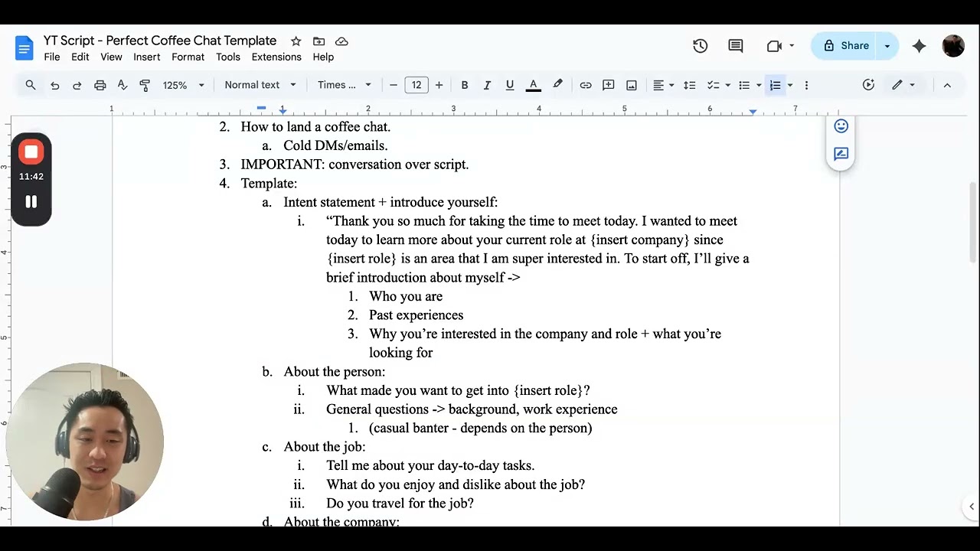Open the text align dropdown
Image resolution: width=980 pixels, height=551 pixels.
coord(663,85)
